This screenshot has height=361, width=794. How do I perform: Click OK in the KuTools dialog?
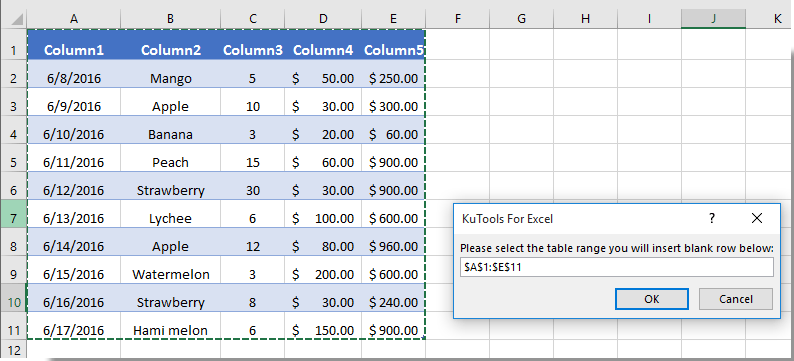(652, 299)
